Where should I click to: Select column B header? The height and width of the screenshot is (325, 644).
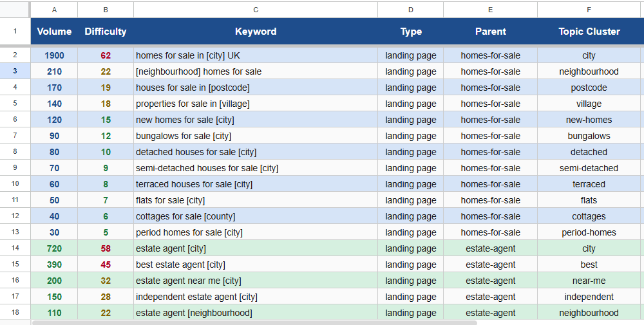tap(106, 10)
